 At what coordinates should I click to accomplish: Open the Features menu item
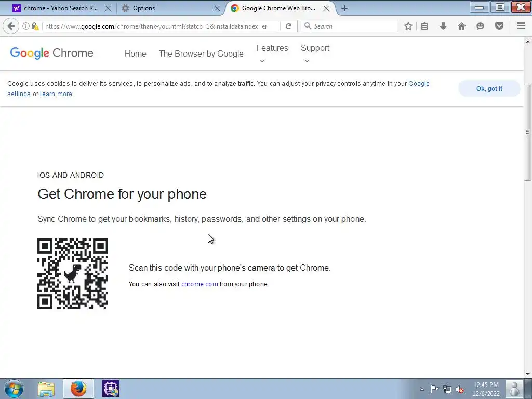[272, 48]
